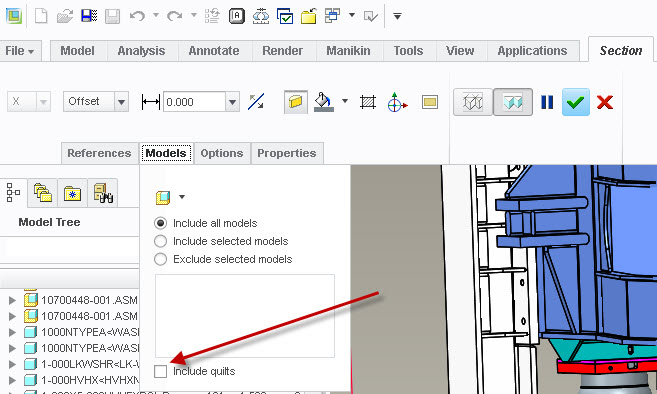
Task: Switch to the Applications ribbon tab
Action: (x=532, y=51)
